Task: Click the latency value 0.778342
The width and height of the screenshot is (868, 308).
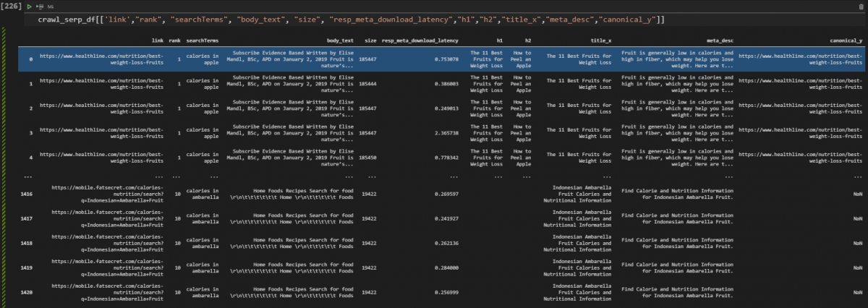Action: tap(447, 158)
